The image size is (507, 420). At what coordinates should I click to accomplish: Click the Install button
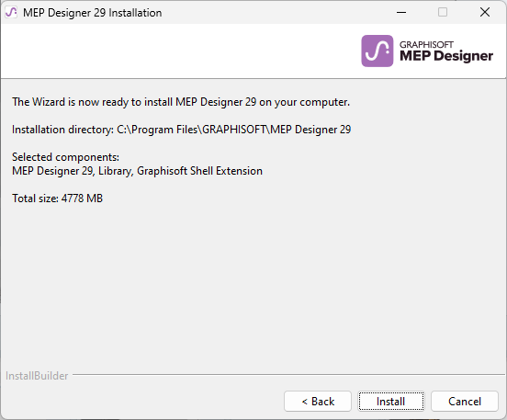coord(391,402)
